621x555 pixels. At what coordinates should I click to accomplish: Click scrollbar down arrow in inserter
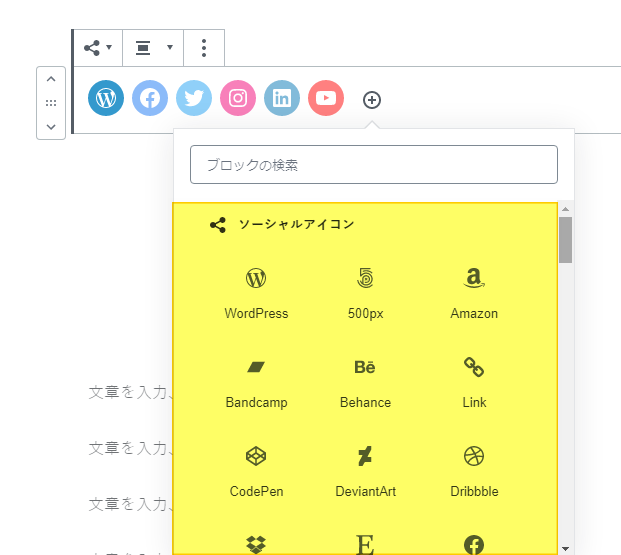coord(566,549)
